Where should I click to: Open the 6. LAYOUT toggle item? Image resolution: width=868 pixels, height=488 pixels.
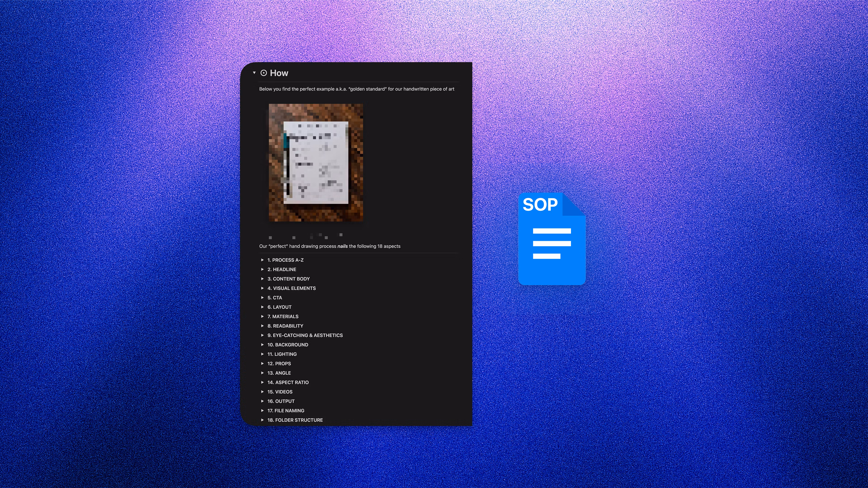click(x=279, y=307)
